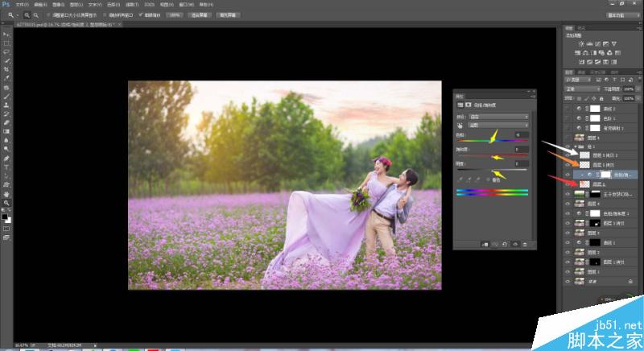Select the Eraser tool

click(6, 122)
